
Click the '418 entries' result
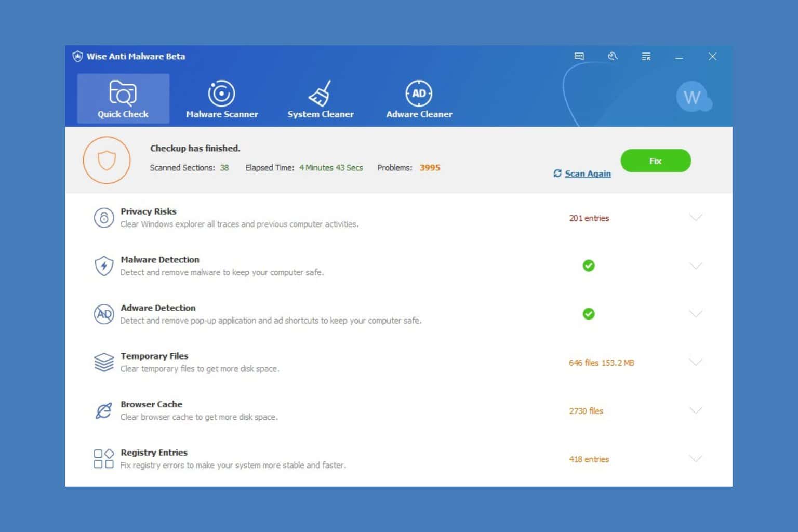click(589, 459)
